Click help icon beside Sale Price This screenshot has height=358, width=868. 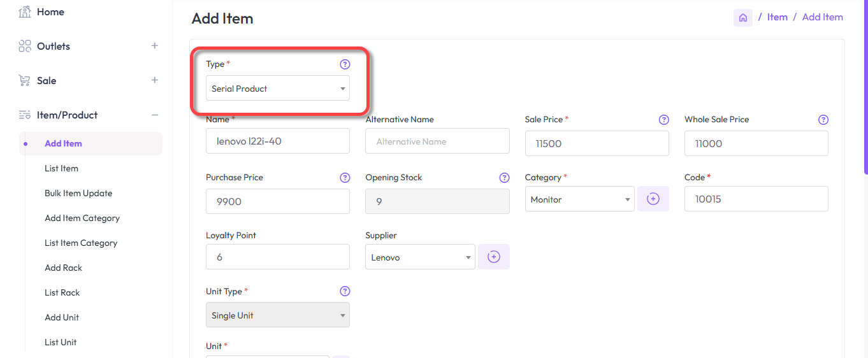(663, 120)
